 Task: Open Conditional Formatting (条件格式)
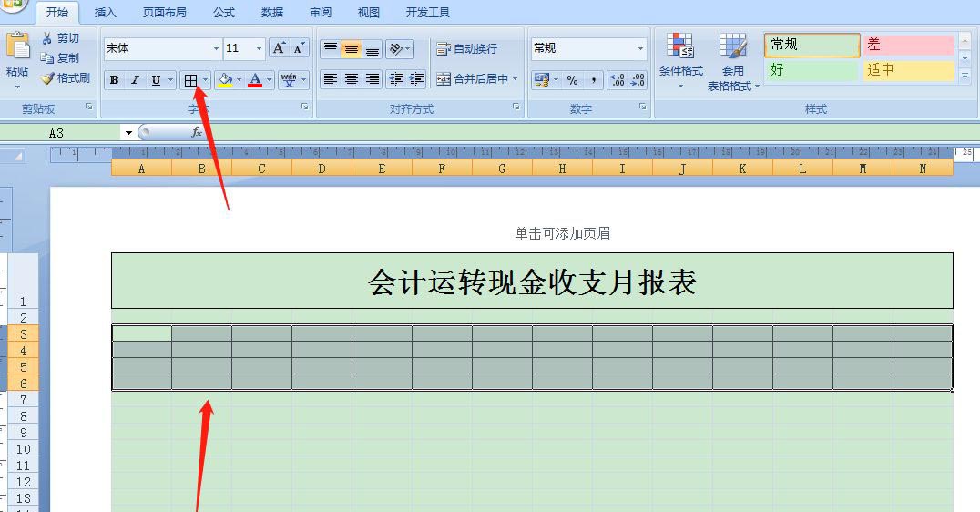coord(680,59)
